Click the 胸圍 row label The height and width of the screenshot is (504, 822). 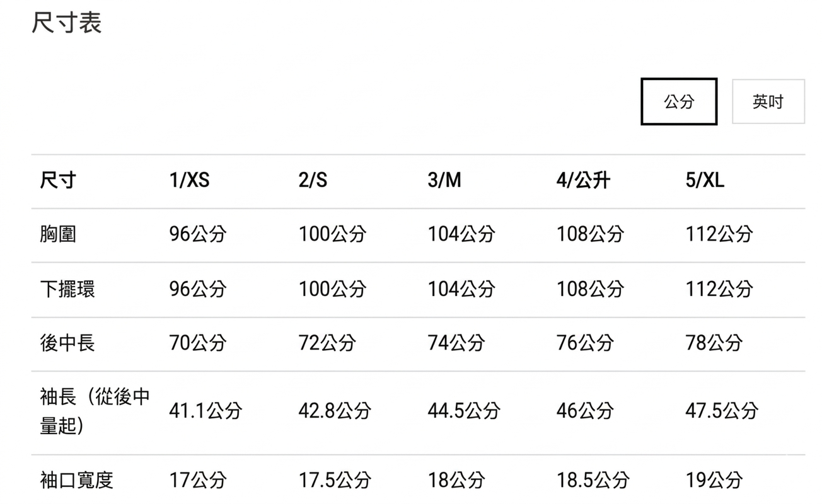coord(58,234)
